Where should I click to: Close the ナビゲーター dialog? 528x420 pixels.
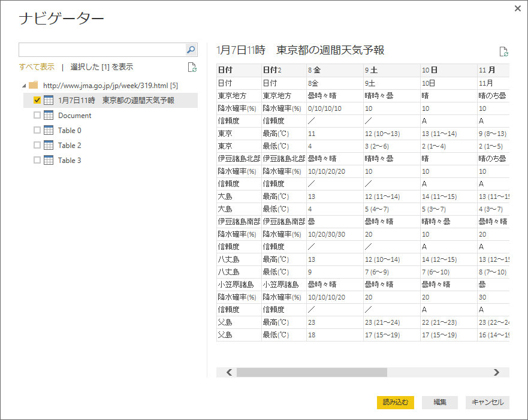518,8
